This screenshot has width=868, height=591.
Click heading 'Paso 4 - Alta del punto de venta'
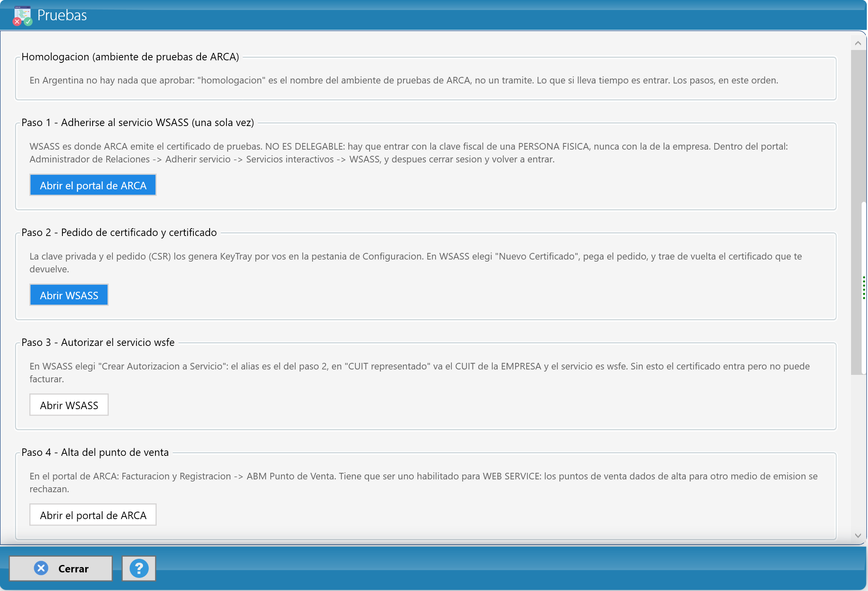coord(95,452)
